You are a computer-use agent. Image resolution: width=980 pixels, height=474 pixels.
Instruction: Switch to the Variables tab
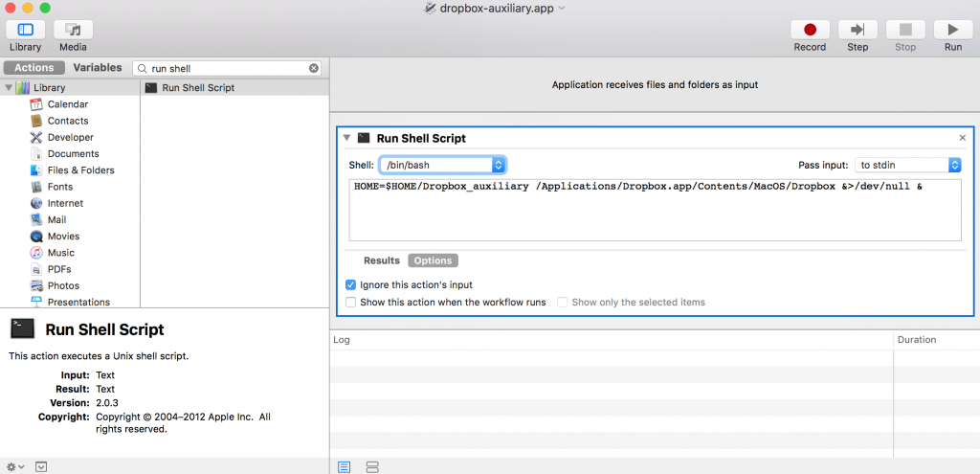click(98, 68)
